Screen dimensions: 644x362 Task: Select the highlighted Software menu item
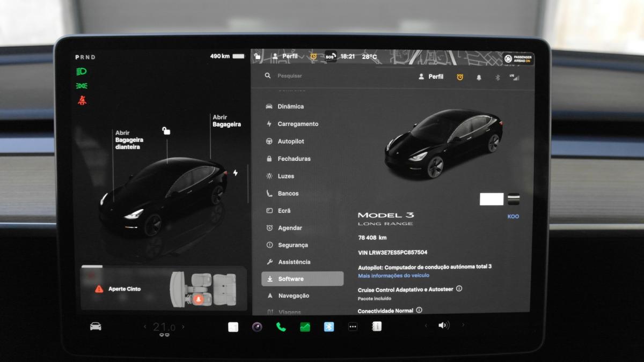click(302, 279)
